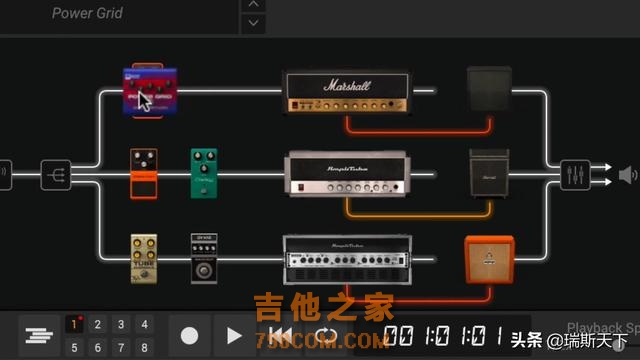
Task: Click the transport position counter display
Action: (x=443, y=336)
